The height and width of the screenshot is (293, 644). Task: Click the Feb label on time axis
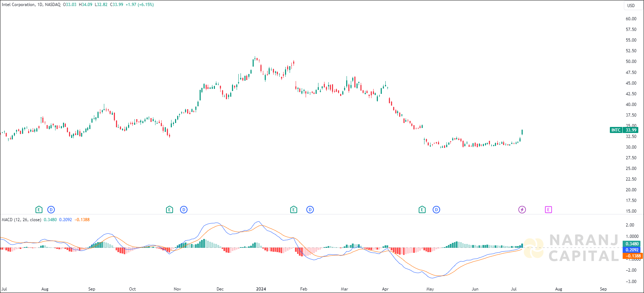[x=303, y=289]
